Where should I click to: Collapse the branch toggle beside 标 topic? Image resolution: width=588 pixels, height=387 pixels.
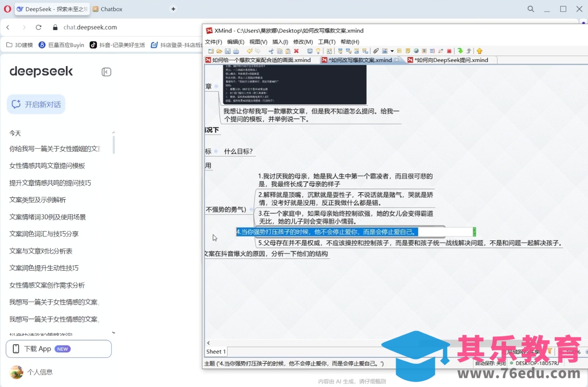[x=216, y=151]
